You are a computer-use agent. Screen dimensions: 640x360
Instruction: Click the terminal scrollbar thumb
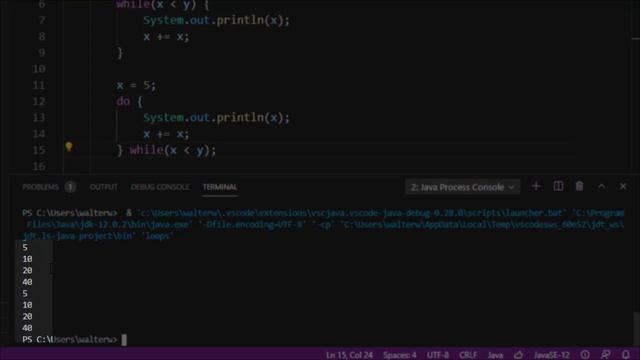(636, 328)
